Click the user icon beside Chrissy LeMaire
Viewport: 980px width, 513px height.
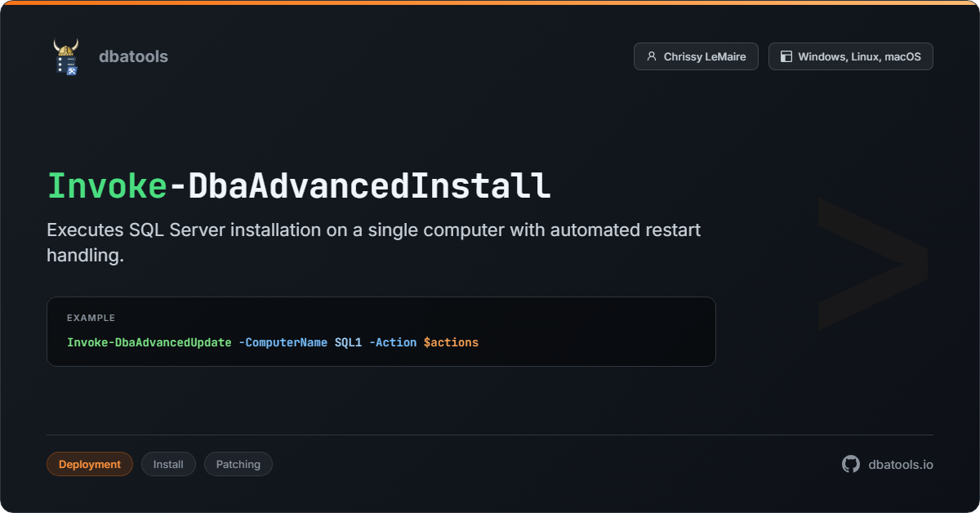pos(651,56)
